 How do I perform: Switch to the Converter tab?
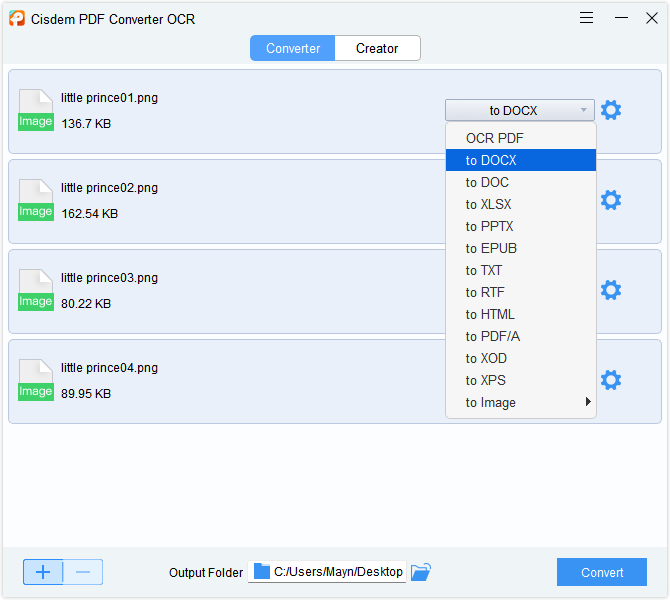click(293, 48)
